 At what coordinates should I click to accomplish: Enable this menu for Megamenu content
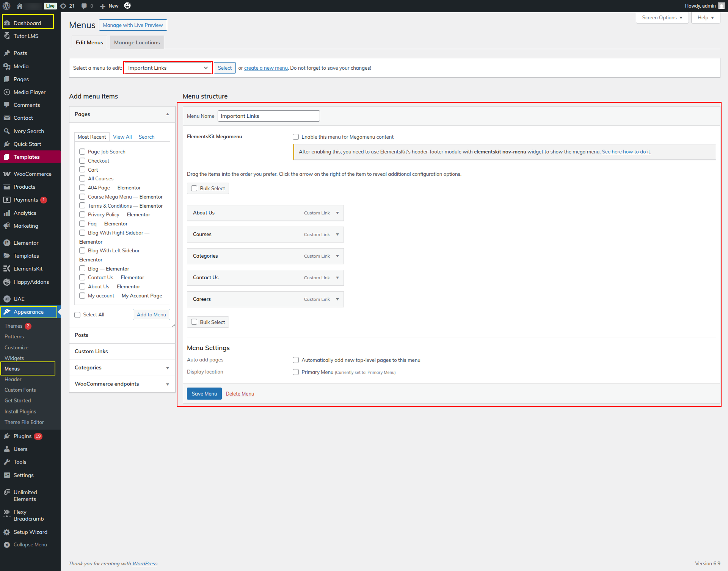click(x=296, y=137)
